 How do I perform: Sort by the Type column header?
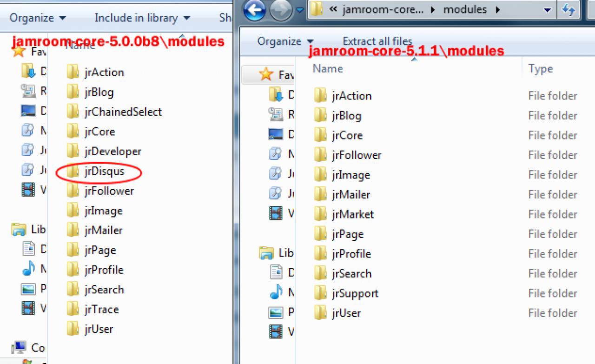pyautogui.click(x=541, y=69)
